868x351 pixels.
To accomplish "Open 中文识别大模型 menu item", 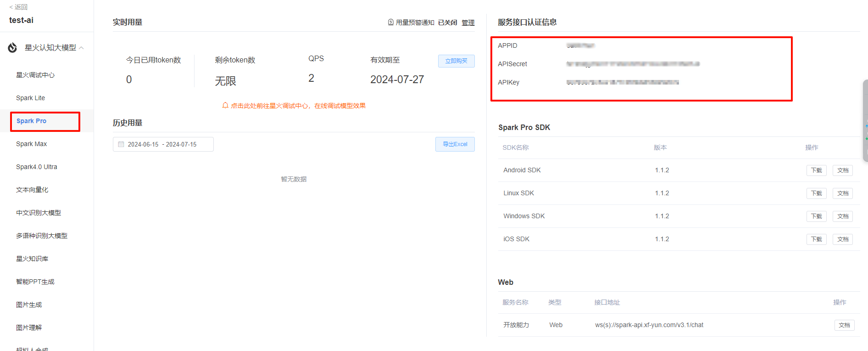I will pos(39,213).
